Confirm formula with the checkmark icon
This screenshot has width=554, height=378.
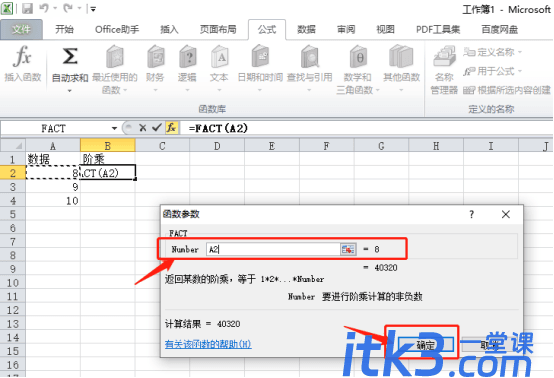[157, 128]
